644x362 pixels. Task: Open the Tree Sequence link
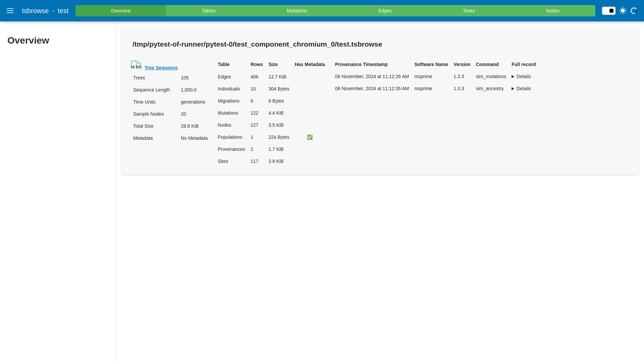[x=161, y=68]
